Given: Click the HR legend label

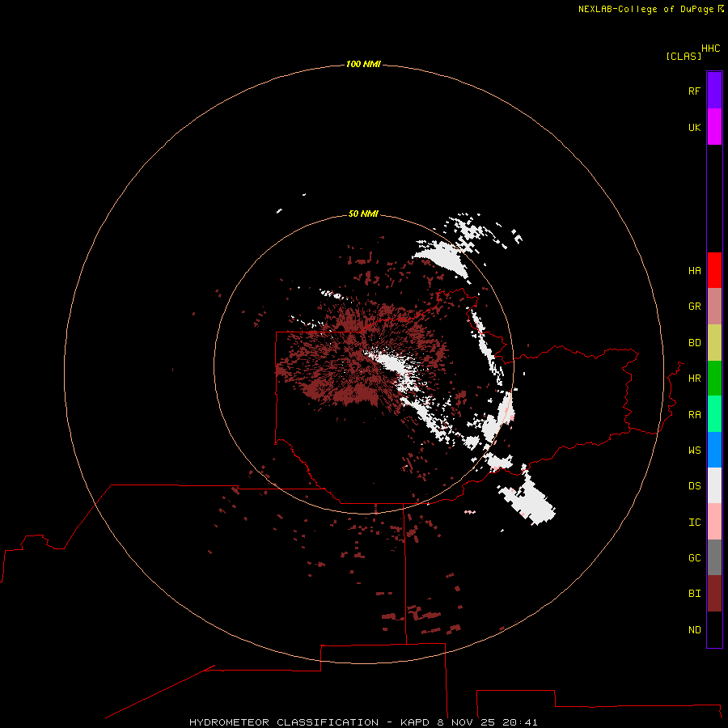Looking at the screenshot, I should 694,379.
